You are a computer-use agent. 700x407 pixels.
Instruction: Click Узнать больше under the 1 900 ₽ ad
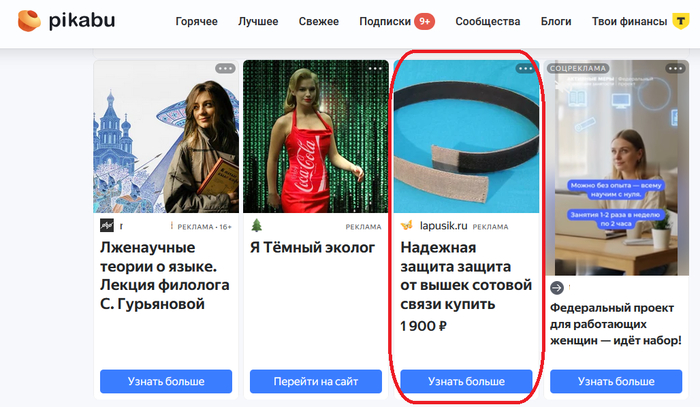click(466, 382)
